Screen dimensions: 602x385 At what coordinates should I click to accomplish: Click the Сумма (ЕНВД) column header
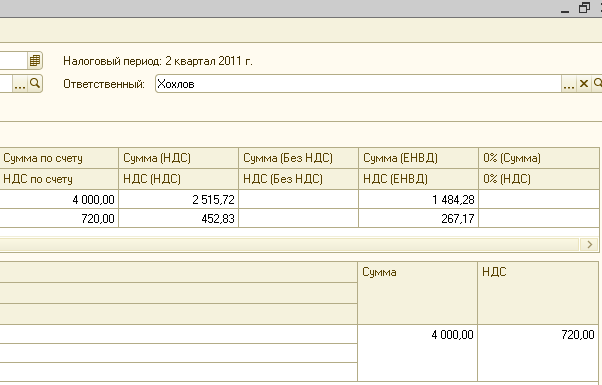coord(418,158)
